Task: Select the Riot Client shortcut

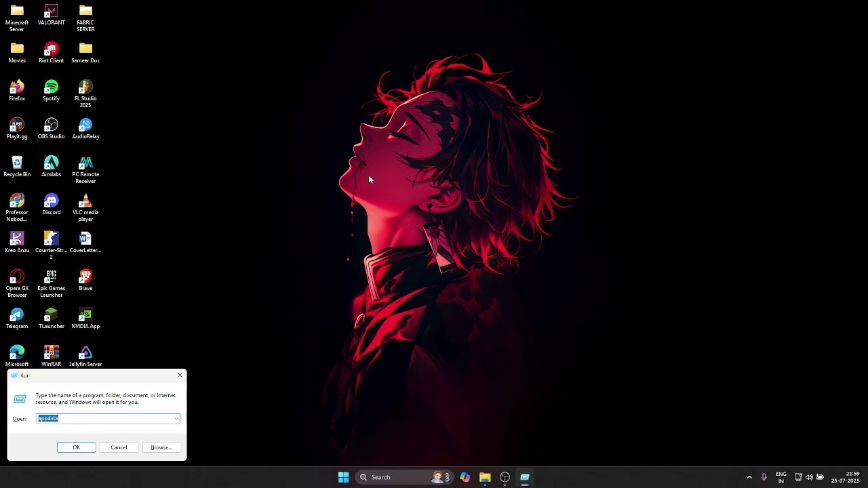Action: click(x=52, y=52)
